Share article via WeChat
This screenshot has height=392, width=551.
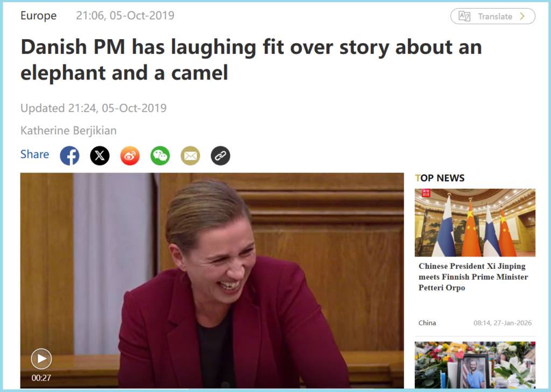click(x=160, y=156)
